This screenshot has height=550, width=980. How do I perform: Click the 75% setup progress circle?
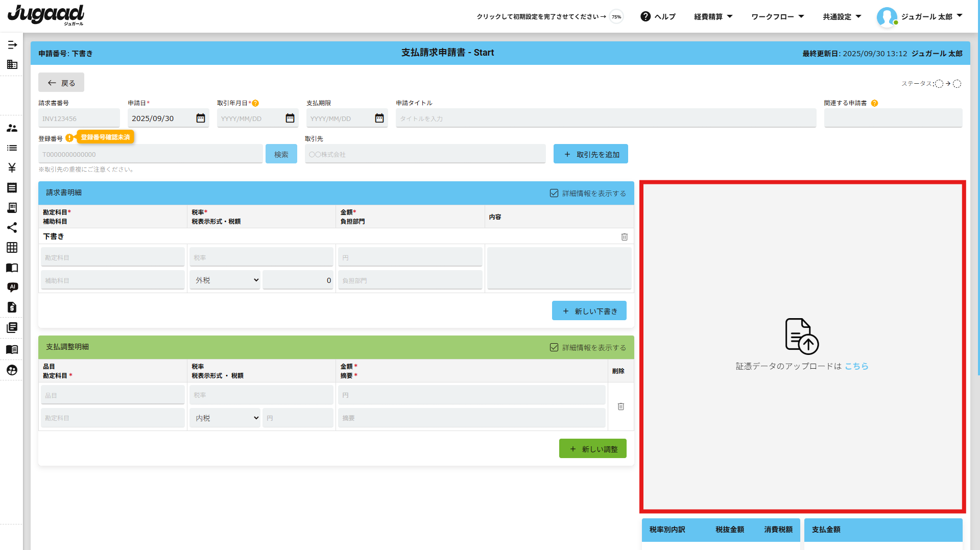click(x=616, y=17)
